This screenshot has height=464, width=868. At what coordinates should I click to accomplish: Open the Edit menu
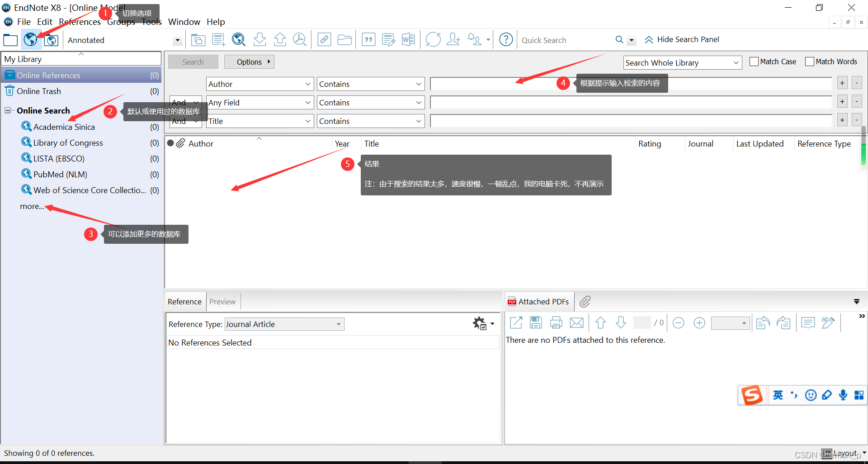pos(44,22)
